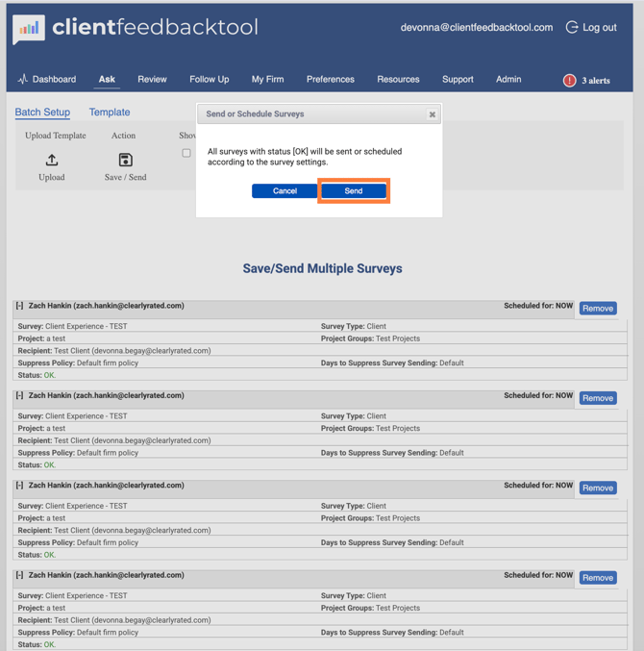This screenshot has height=651, width=644.
Task: Open the Preferences menu item
Action: (330, 80)
